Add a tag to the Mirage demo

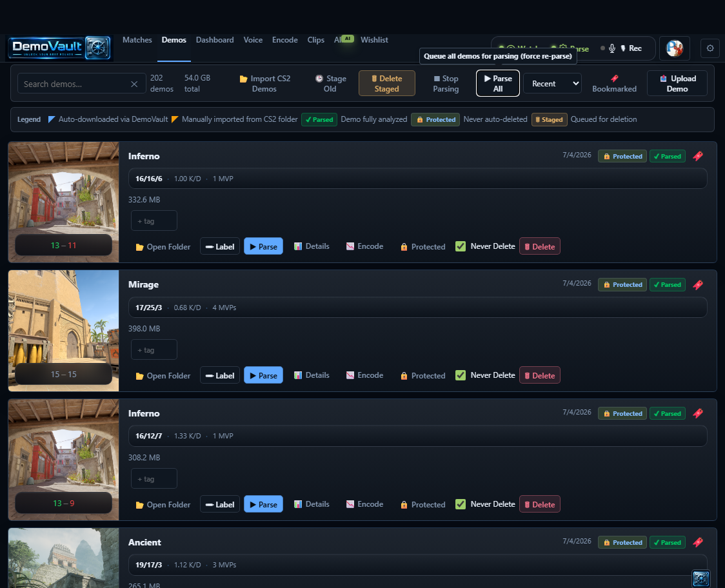coord(154,349)
